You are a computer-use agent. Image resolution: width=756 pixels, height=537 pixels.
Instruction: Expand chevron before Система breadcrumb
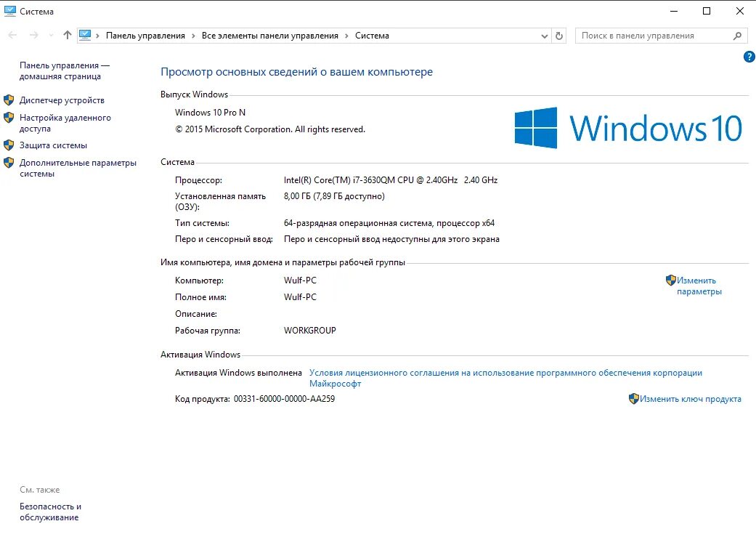(x=346, y=36)
